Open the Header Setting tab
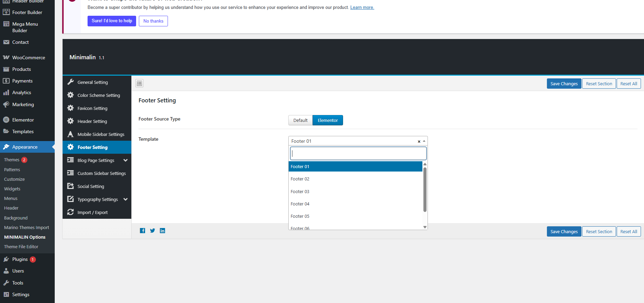 pyautogui.click(x=92, y=121)
